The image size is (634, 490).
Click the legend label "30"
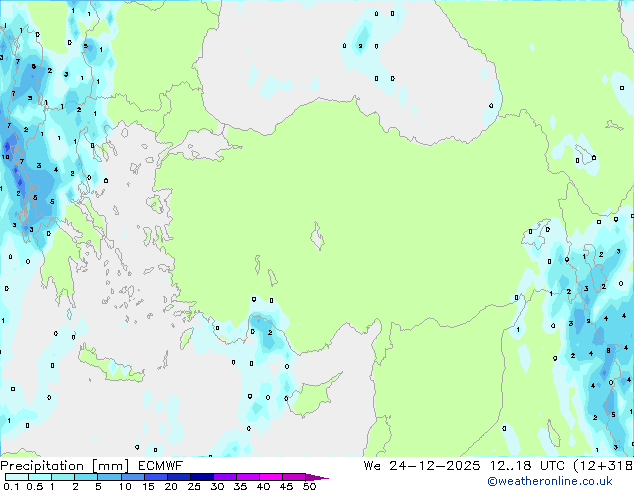[x=217, y=486]
